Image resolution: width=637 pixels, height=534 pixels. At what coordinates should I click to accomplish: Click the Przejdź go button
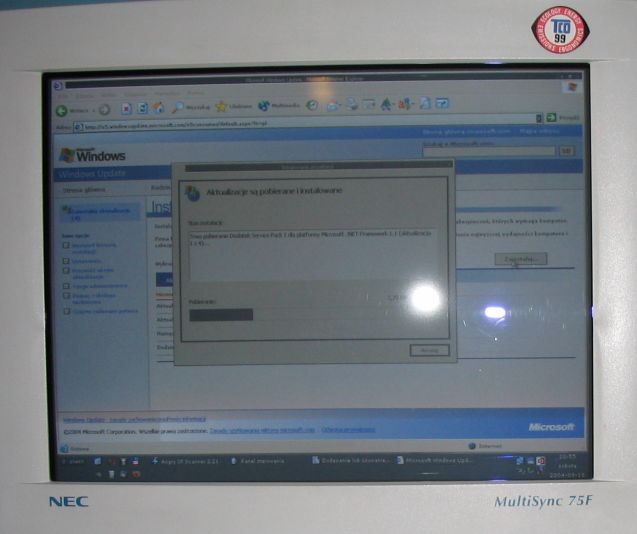563,118
